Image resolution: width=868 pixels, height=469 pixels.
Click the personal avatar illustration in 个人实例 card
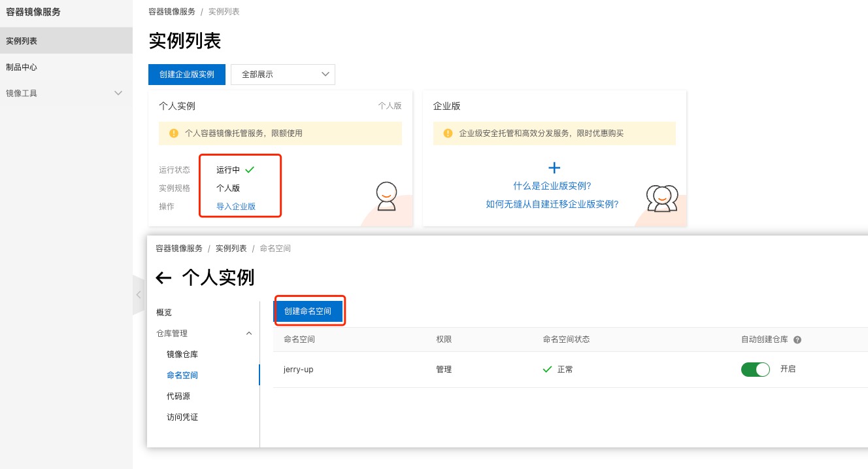click(x=386, y=196)
